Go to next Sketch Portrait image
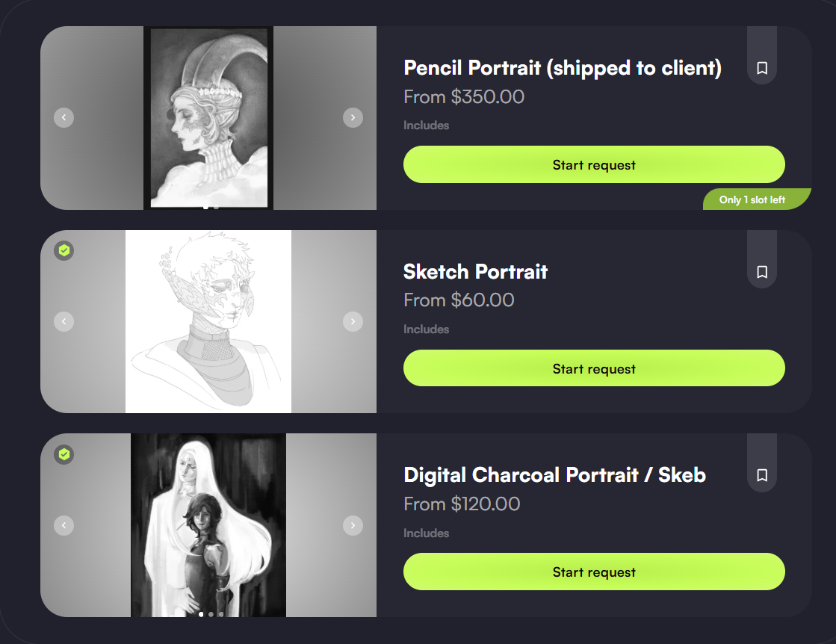Screen dimensions: 836x644 point(353,321)
